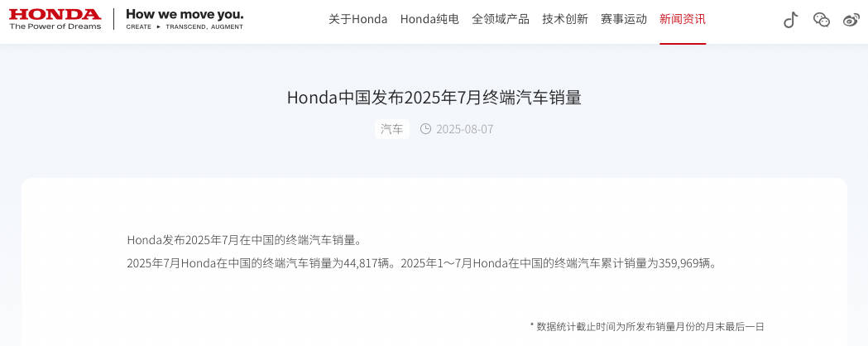The height and width of the screenshot is (346, 868).
Task: Click the "CREATE ► TRANSCEND, AUGMENT" text
Action: click(185, 26)
